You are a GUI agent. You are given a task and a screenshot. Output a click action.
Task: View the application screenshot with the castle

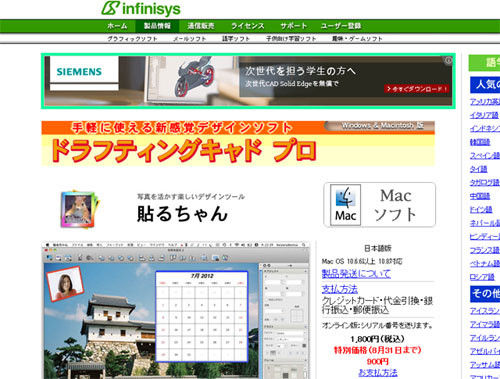[177, 310]
